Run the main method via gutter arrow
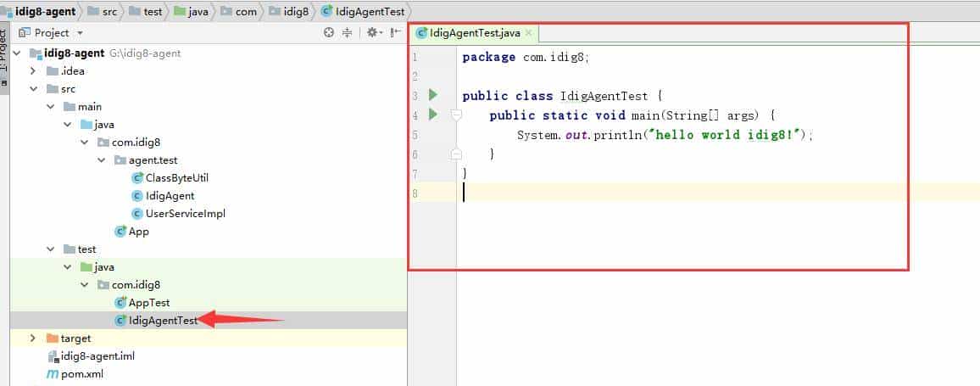The image size is (980, 386). pyautogui.click(x=433, y=115)
